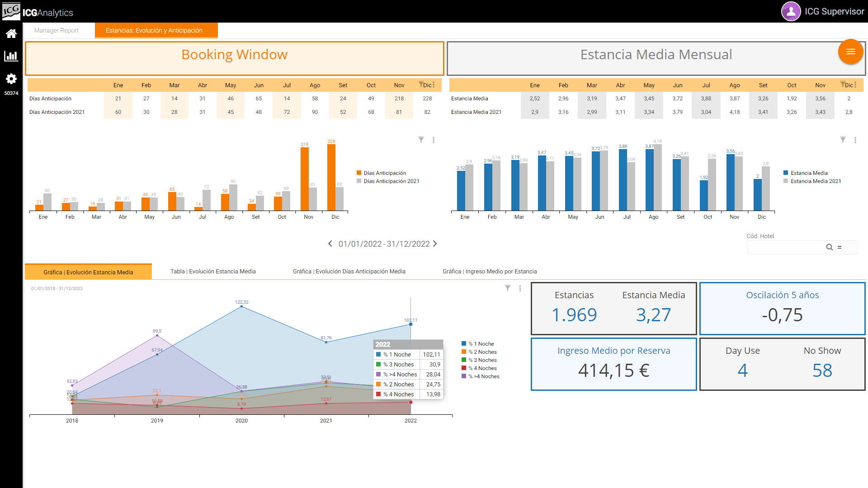Open options menu of Estancia Media chart
This screenshot has height=488, width=868.
pos(855,140)
